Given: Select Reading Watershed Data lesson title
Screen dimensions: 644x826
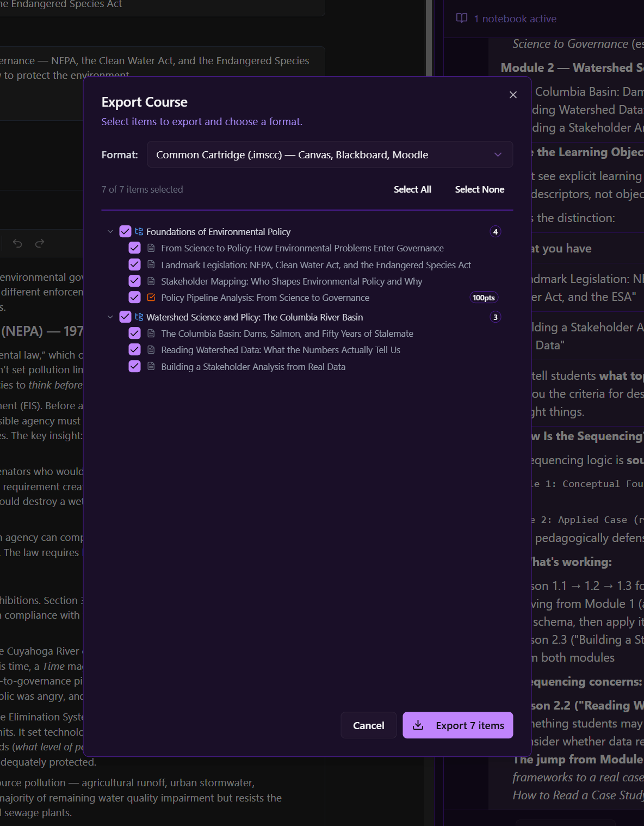Looking at the screenshot, I should click(x=281, y=350).
